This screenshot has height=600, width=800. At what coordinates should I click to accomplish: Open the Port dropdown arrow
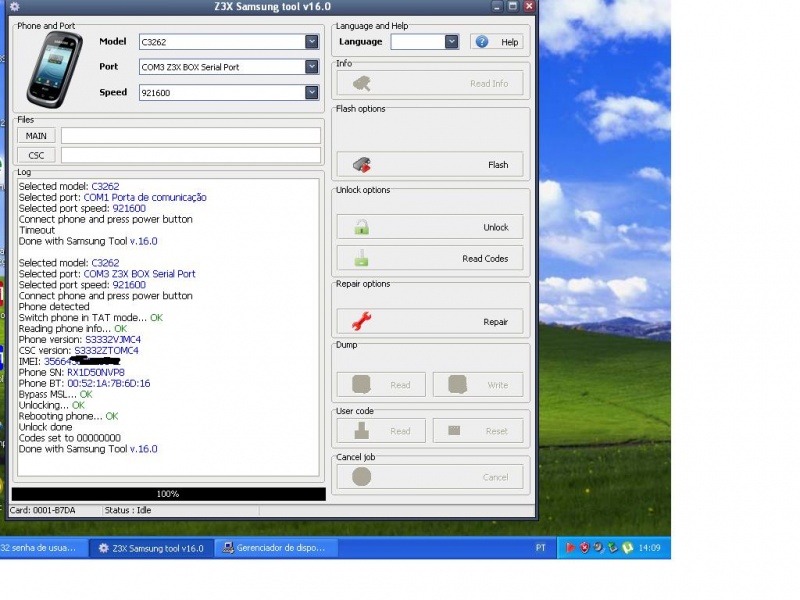point(312,66)
